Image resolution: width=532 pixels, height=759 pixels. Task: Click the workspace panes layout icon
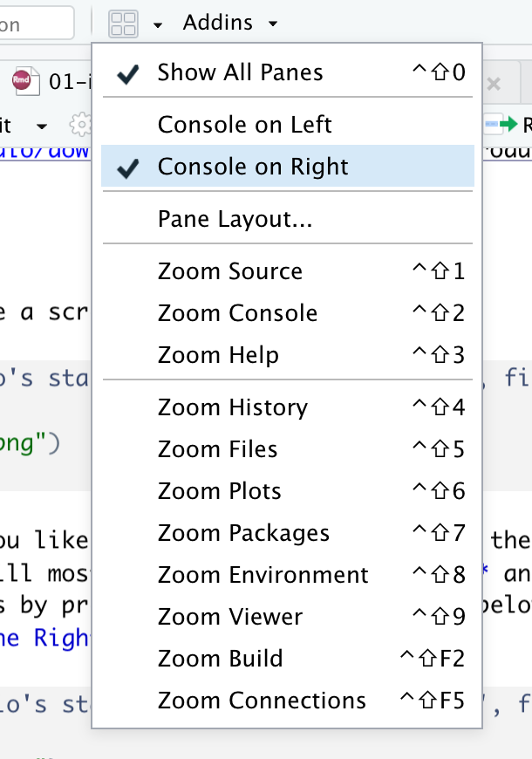[x=125, y=24]
